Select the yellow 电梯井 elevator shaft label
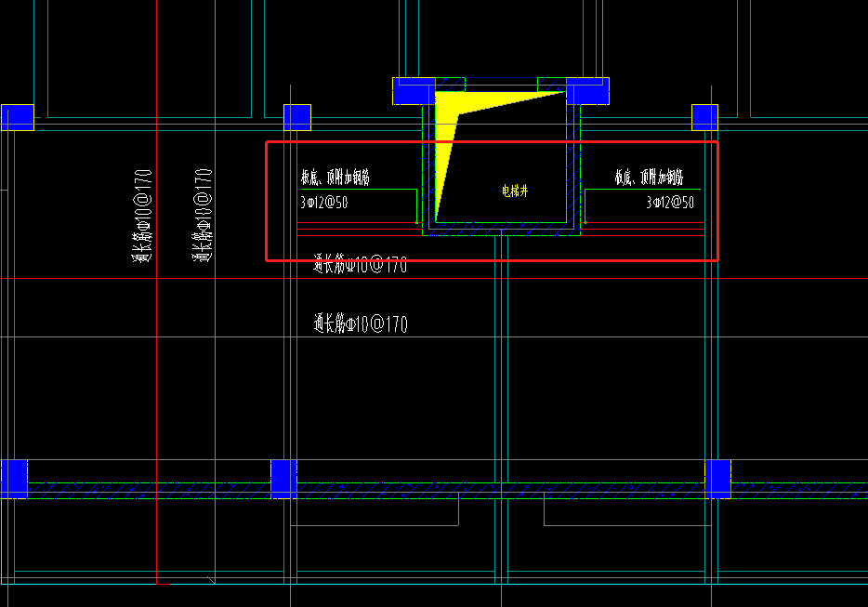Viewport: 868px width, 607px height. [x=515, y=191]
